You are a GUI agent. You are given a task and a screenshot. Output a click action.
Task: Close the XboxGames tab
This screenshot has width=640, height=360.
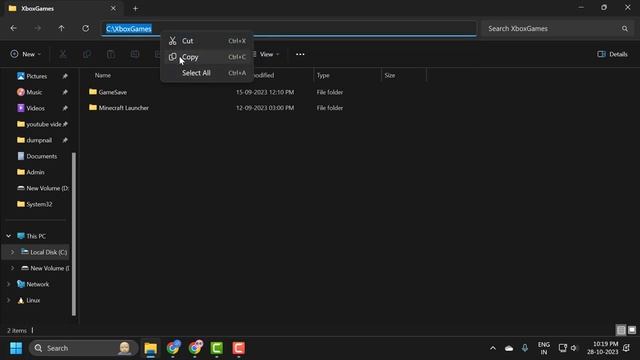(x=113, y=8)
